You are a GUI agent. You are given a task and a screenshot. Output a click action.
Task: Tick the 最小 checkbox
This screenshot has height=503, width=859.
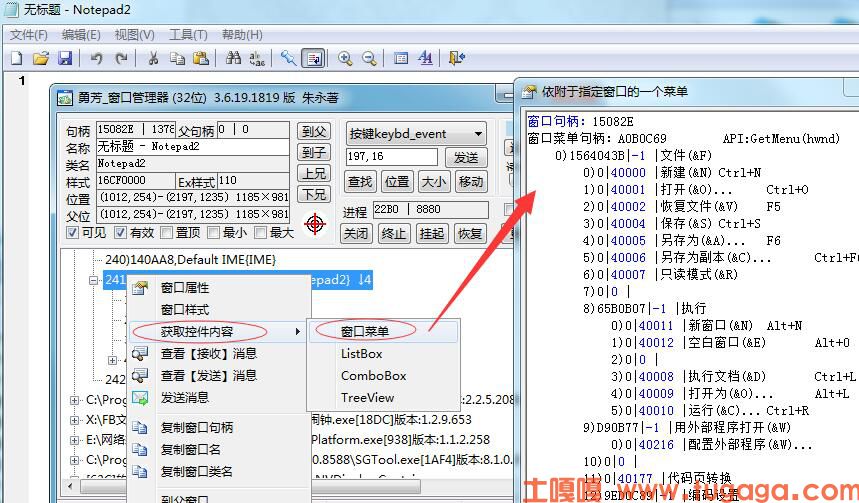coord(214,232)
